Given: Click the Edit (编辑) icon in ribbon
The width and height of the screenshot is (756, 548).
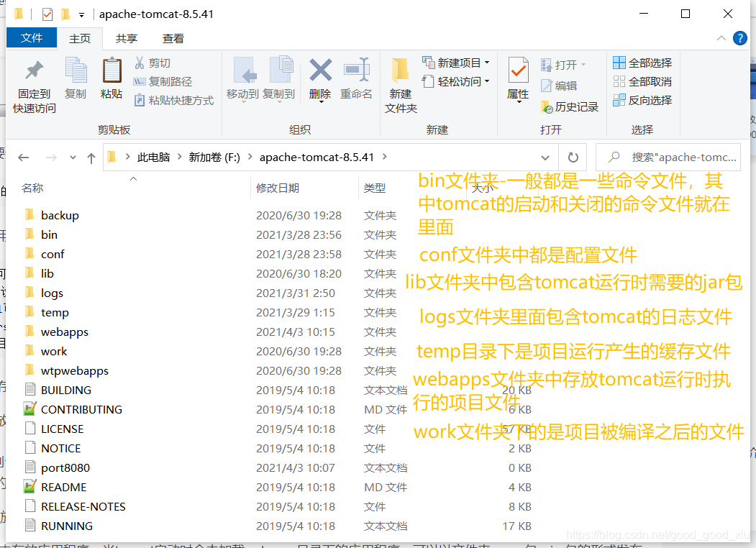Looking at the screenshot, I should tap(546, 86).
